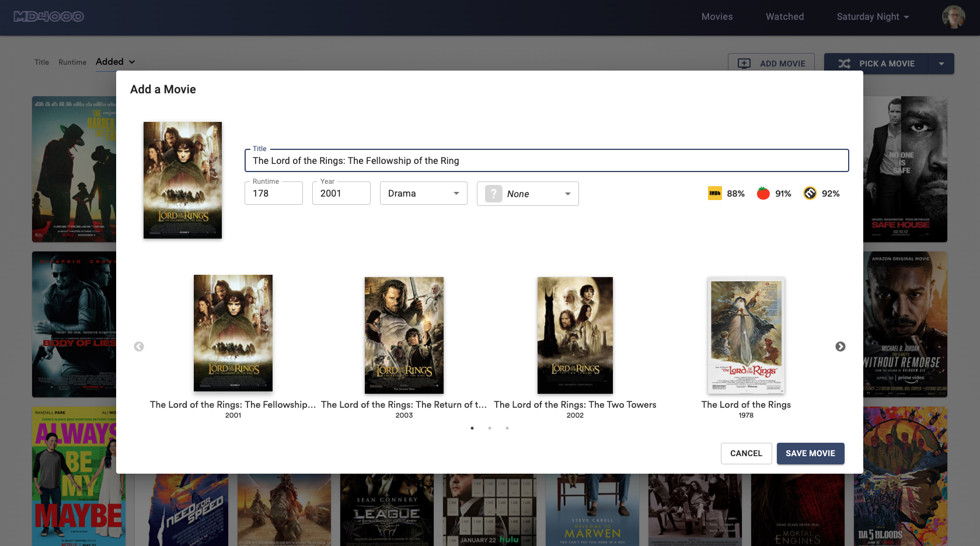980x546 pixels.
Task: Open the profile avatar in the navbar
Action: click(953, 17)
